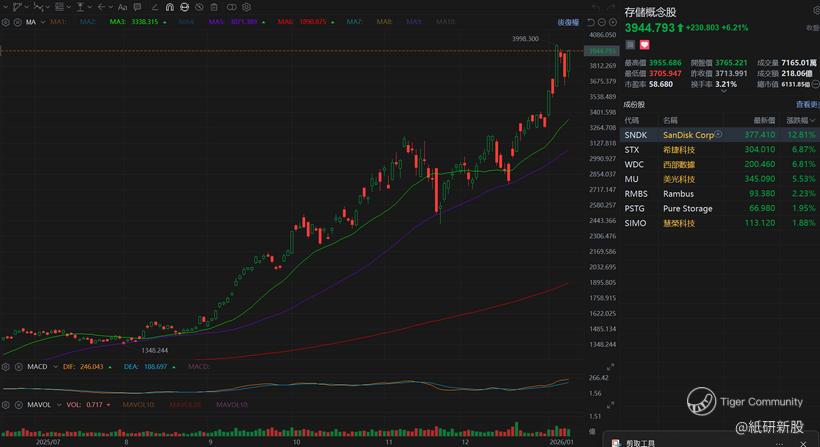Toggle the pink heart favorite icon
Viewport: 820px width, 447px height.
click(645, 45)
